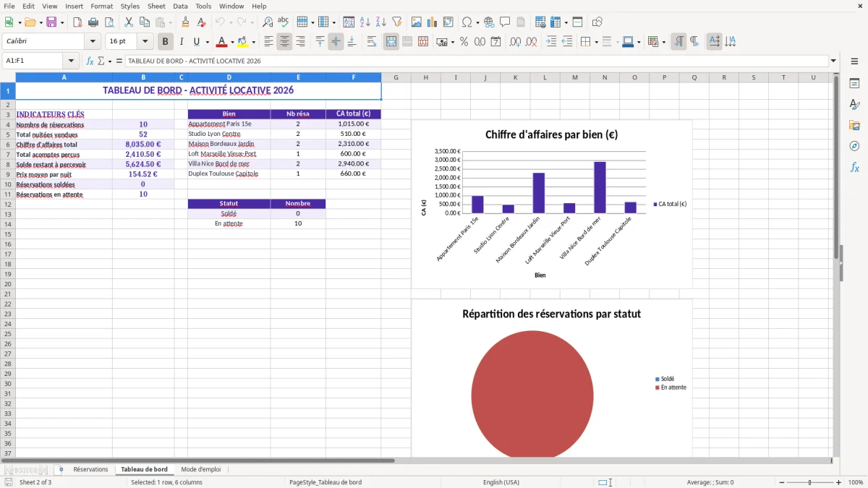Apply the red font color swatch
Screen dimensions: 868x488
[221, 42]
